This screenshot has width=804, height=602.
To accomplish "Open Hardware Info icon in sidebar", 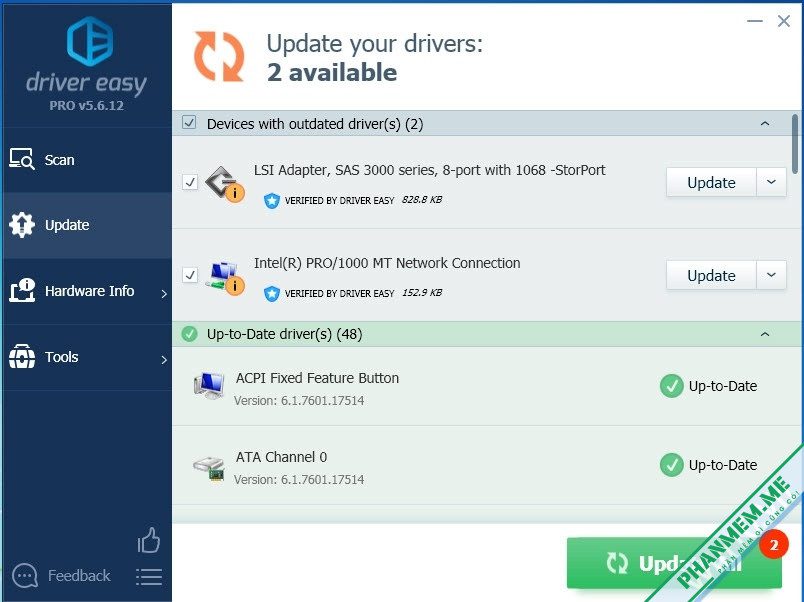I will point(22,290).
